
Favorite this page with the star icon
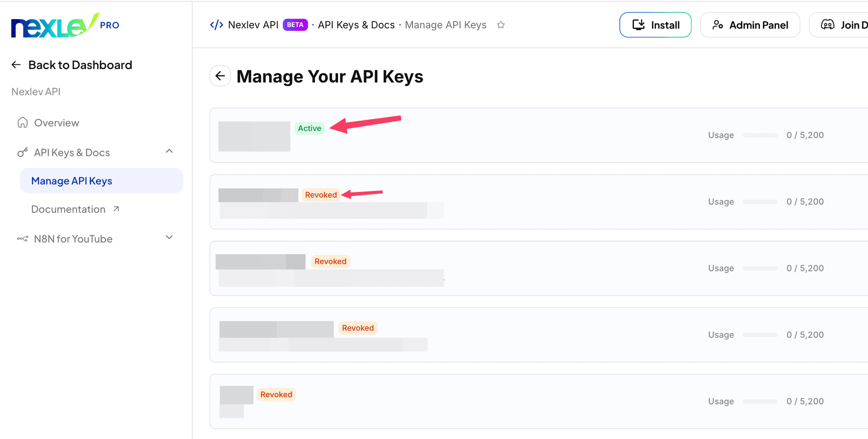[x=501, y=25]
